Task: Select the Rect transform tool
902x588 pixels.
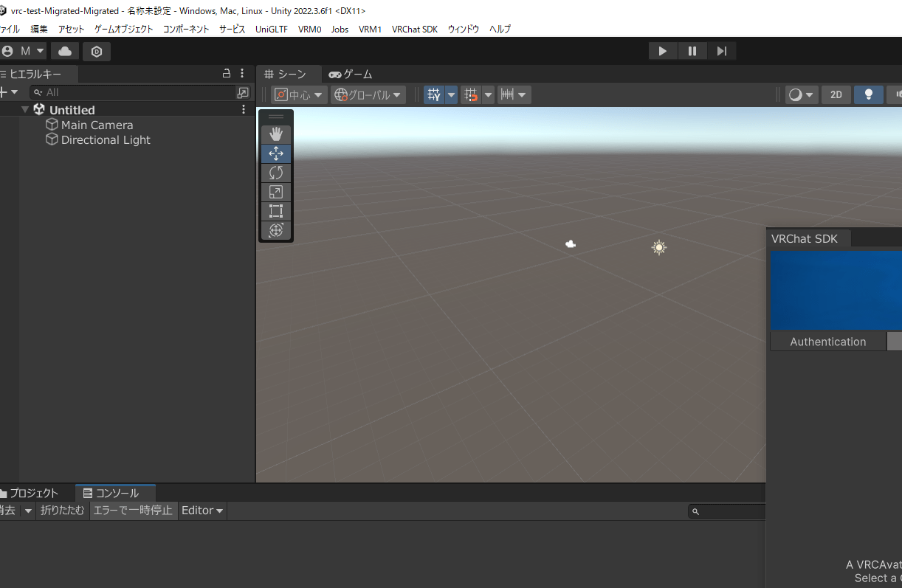Action: coord(276,211)
